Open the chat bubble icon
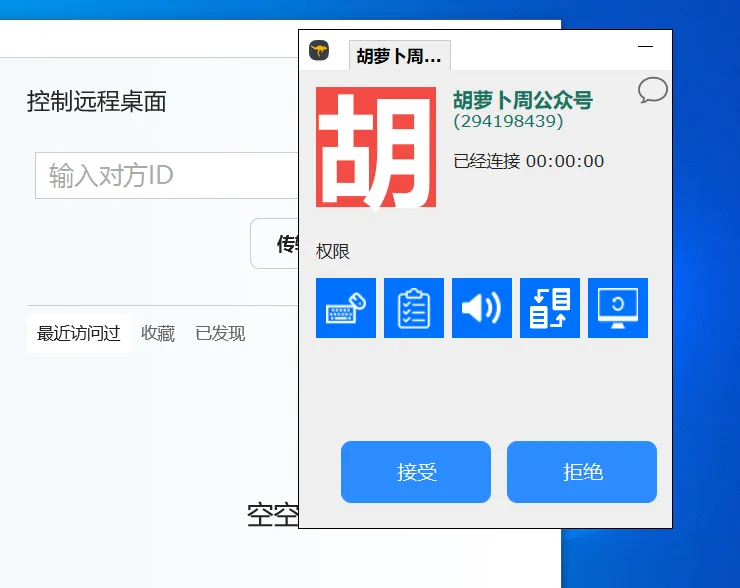740x588 pixels. (653, 90)
